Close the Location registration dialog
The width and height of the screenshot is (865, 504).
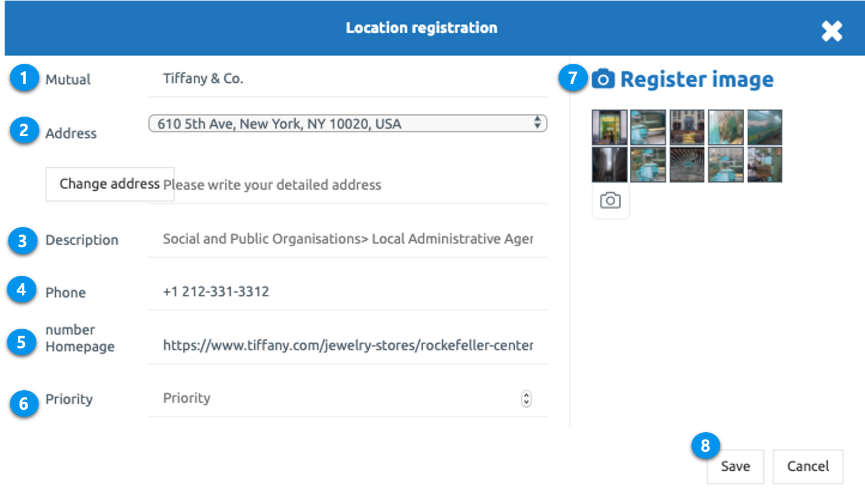[832, 31]
